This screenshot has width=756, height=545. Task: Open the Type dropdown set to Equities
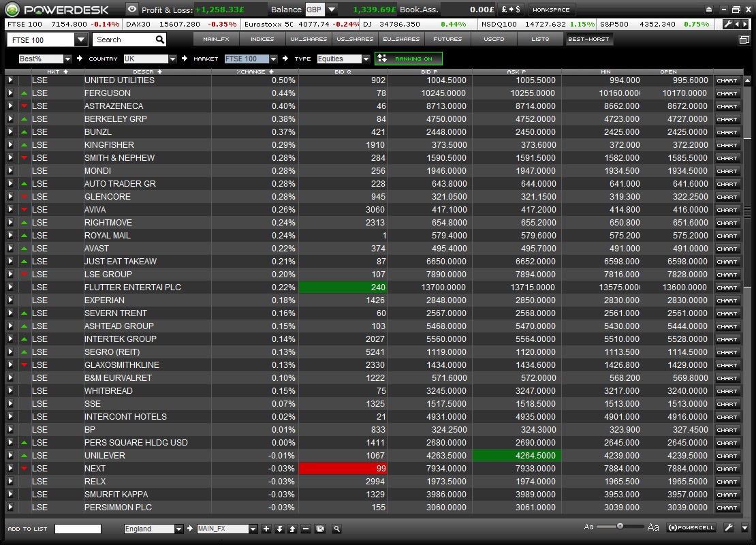pos(366,59)
